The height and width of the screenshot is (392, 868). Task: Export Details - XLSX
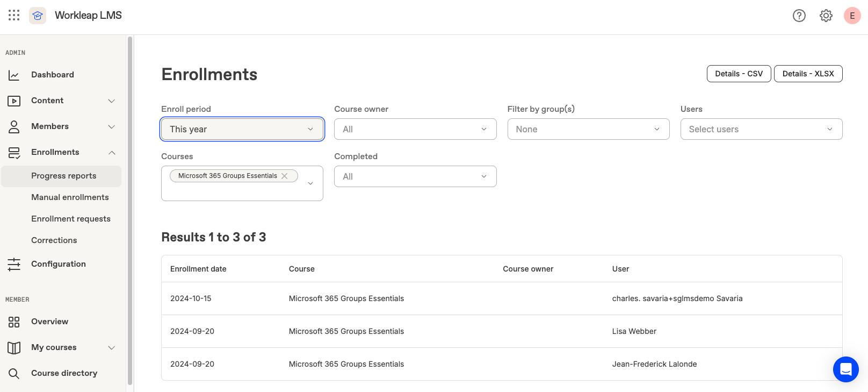click(808, 74)
